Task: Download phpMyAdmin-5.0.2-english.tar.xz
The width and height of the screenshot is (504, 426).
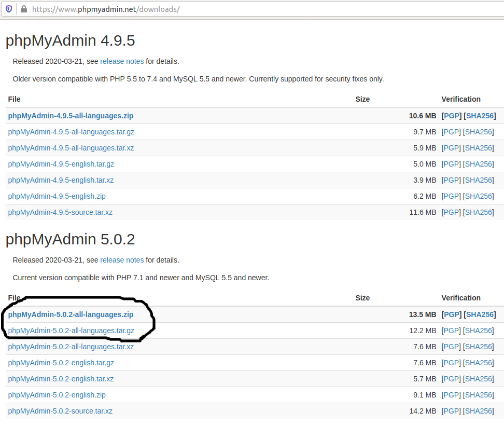Action: pyautogui.click(x=61, y=379)
